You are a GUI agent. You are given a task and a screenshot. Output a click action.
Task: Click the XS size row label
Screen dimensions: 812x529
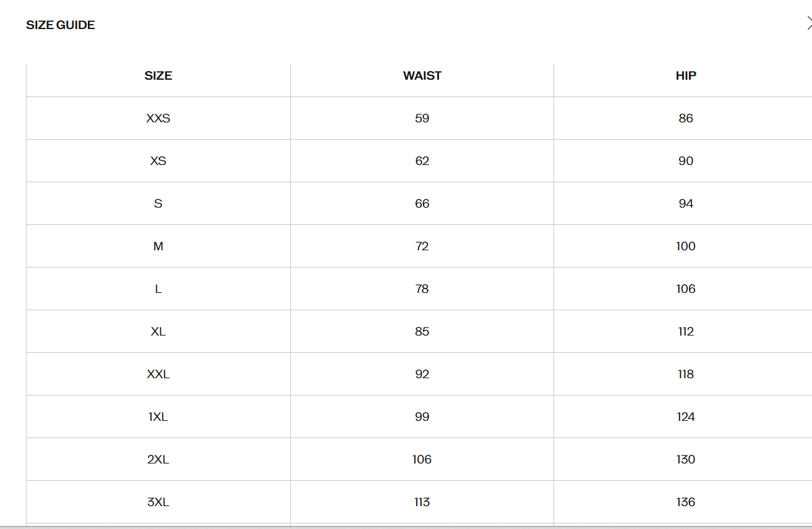[x=158, y=161]
